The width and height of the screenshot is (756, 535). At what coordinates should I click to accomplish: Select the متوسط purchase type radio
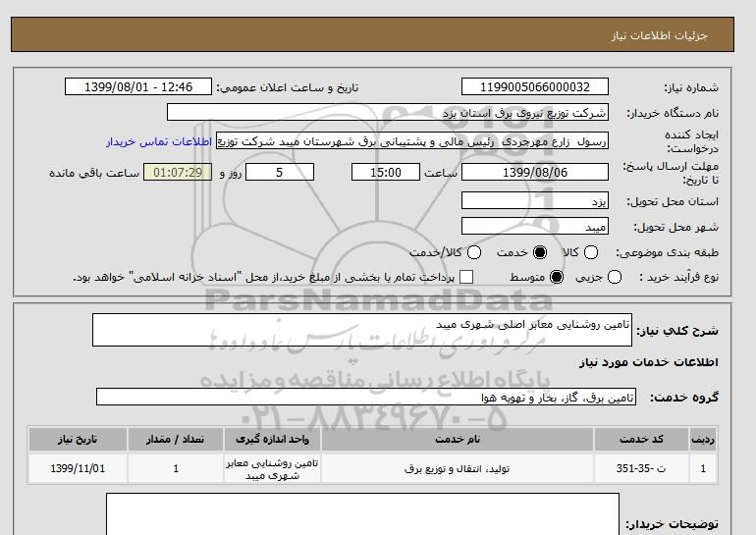click(557, 277)
